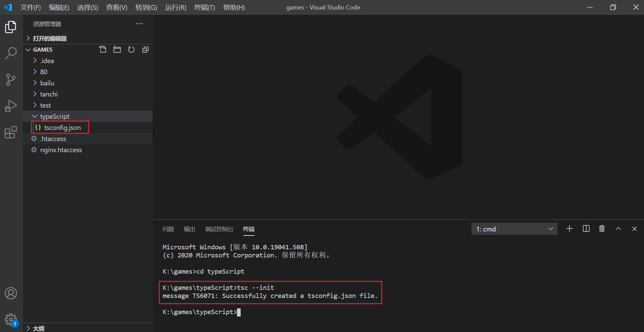Collapse all folders in explorer
The width and height of the screenshot is (644, 332).
145,49
